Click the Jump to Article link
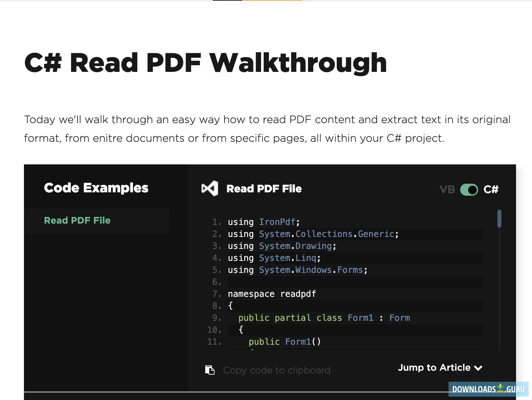 point(435,368)
